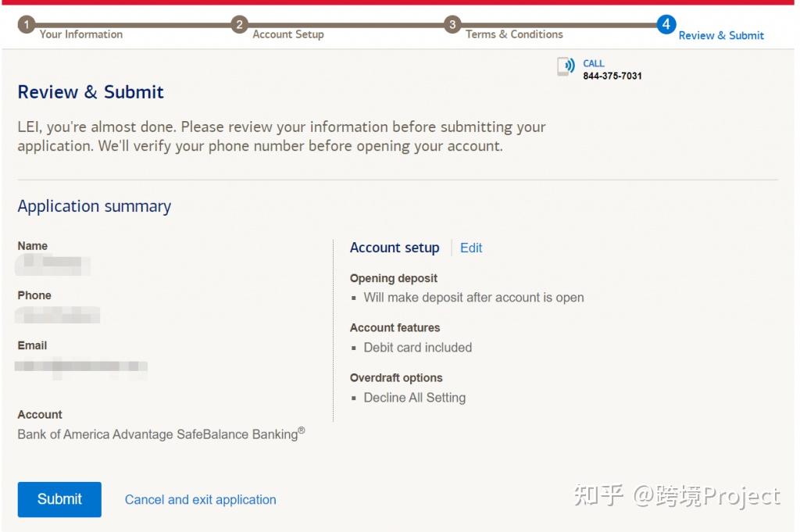The image size is (800, 532).
Task: Switch to the Account Setup step
Action: tap(288, 34)
